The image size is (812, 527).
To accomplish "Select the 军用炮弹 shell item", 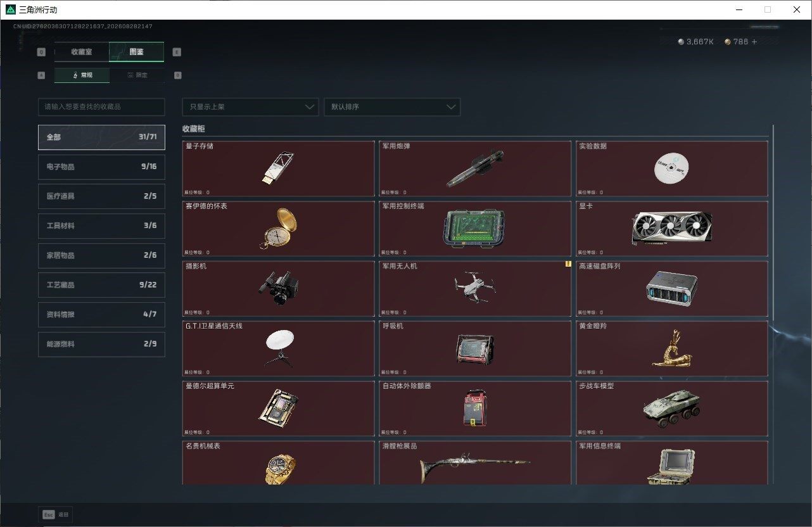I will coord(475,168).
